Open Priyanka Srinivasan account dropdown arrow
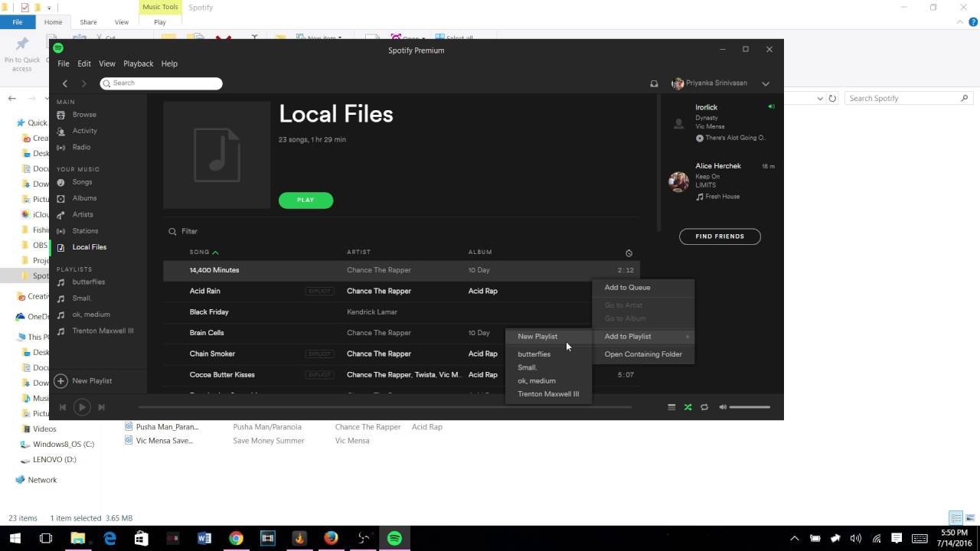Image resolution: width=980 pixels, height=551 pixels. click(x=765, y=83)
